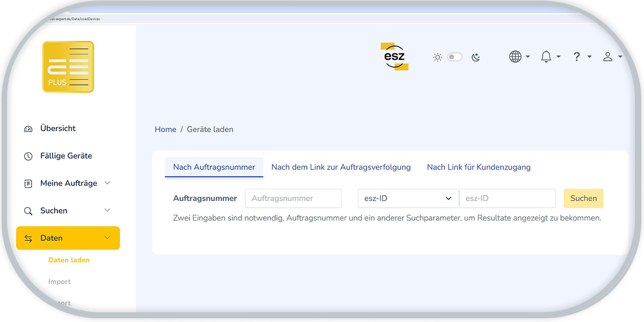Click the esz logo in the header

394,56
